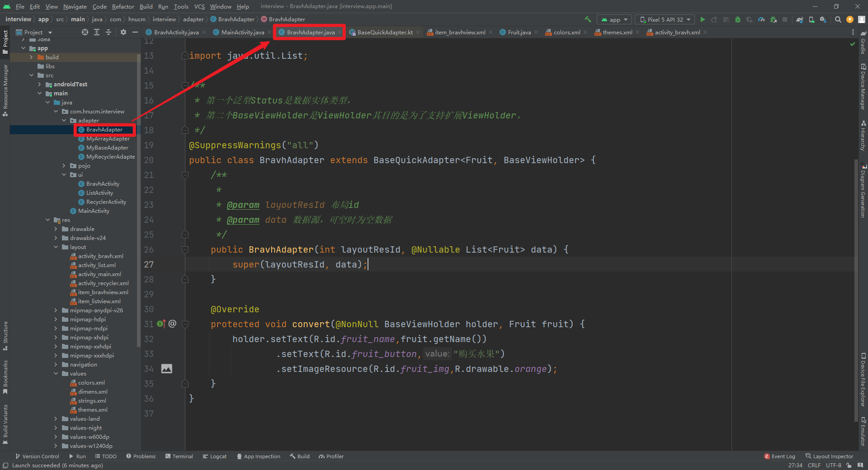Image resolution: width=868 pixels, height=470 pixels.
Task: Open editor tabs three-dots menu
Action: [853, 32]
